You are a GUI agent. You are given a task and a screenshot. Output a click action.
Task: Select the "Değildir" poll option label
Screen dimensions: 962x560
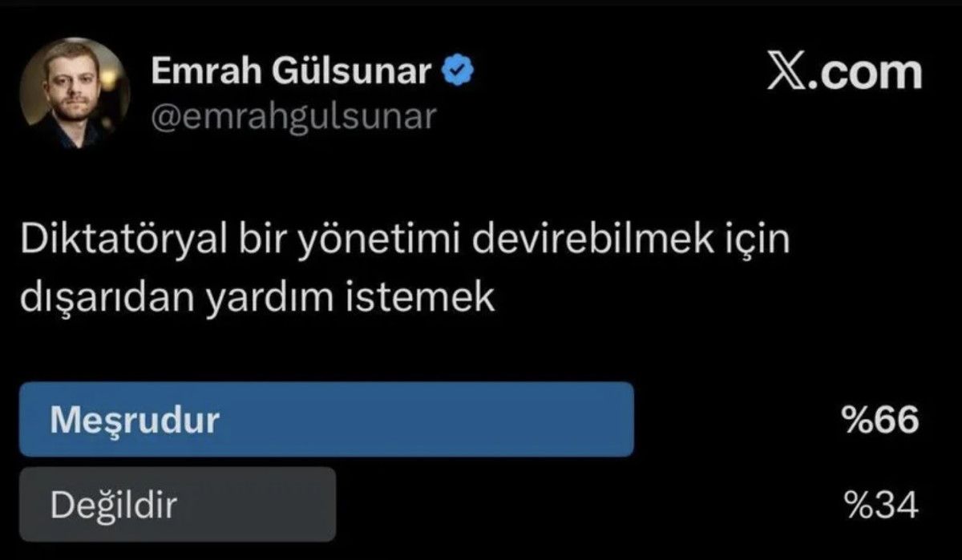(x=113, y=506)
